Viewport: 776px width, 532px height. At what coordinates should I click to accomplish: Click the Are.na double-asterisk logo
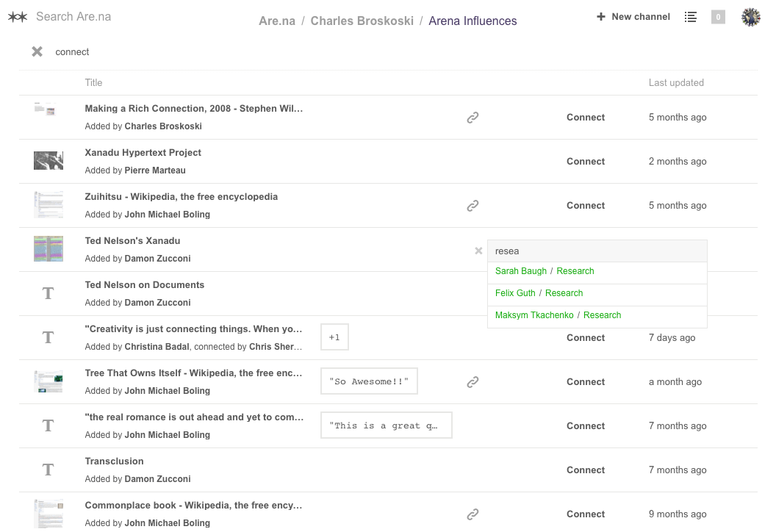[18, 17]
